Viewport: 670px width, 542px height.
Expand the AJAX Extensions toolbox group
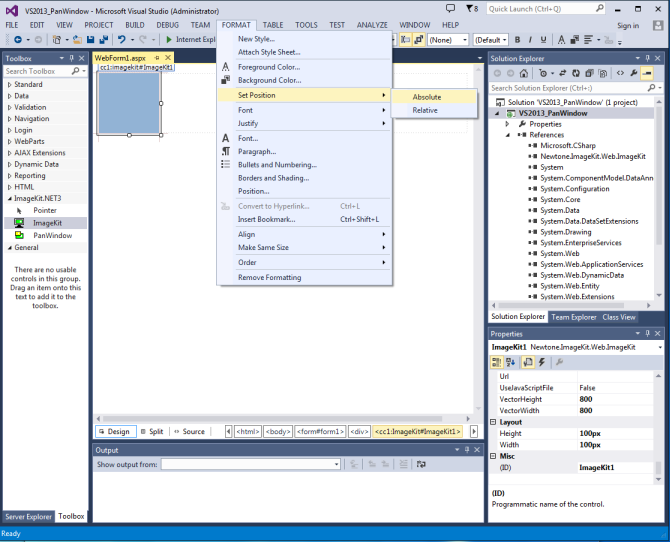click(x=9, y=153)
